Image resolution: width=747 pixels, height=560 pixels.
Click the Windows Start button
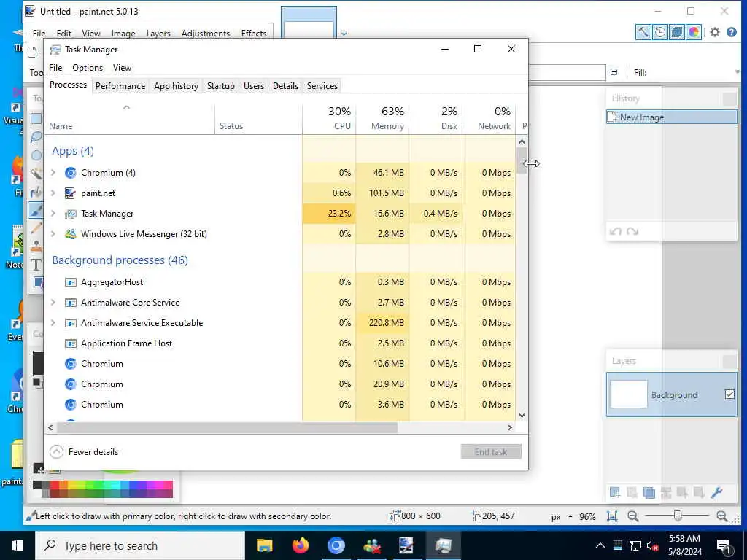[18, 545]
